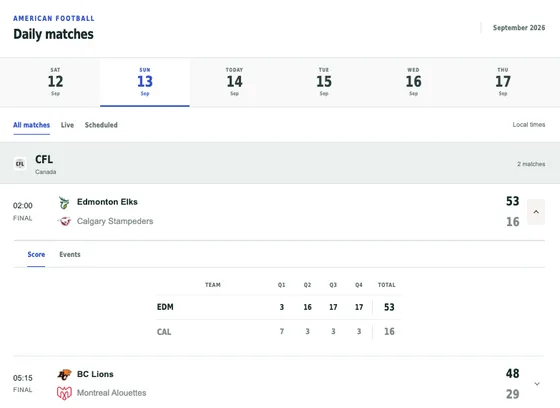
Task: Open the Edmonton Elks team name
Action: 107,202
